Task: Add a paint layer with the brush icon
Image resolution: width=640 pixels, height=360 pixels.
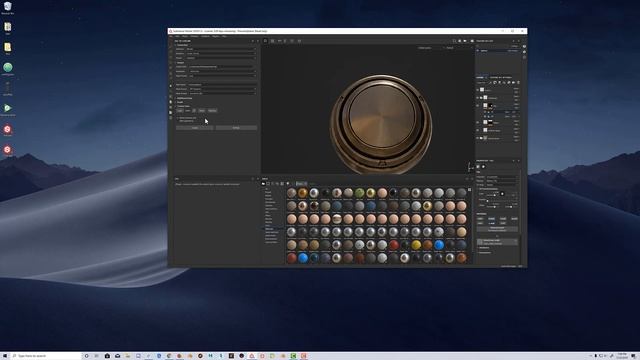Action: pyautogui.click(x=500, y=82)
